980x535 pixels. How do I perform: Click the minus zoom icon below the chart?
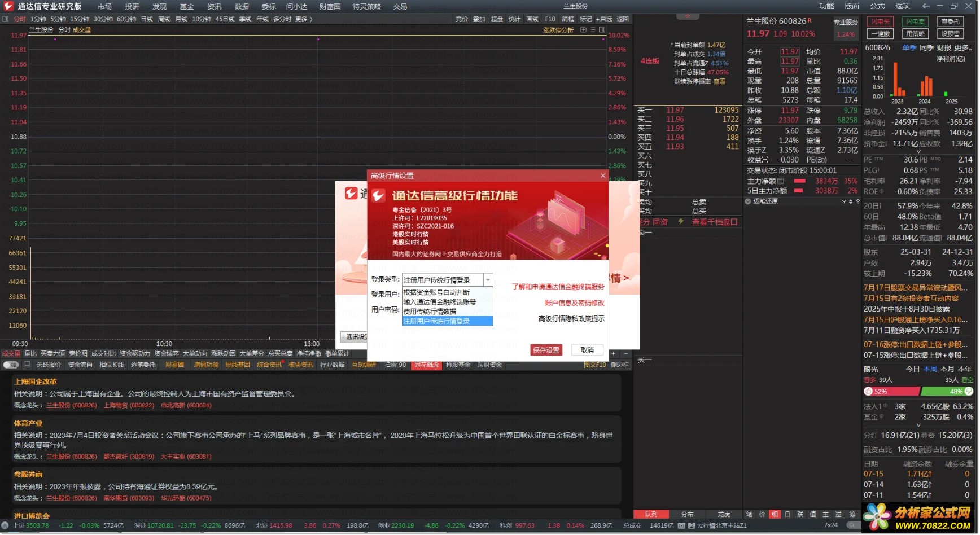pyautogui.click(x=625, y=354)
